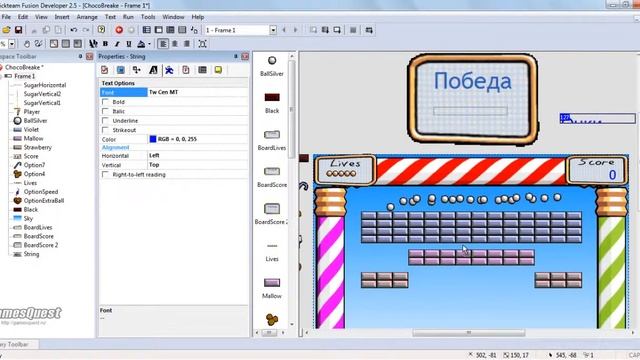
Task: Enable the Bold checkbox
Action: coord(105,102)
